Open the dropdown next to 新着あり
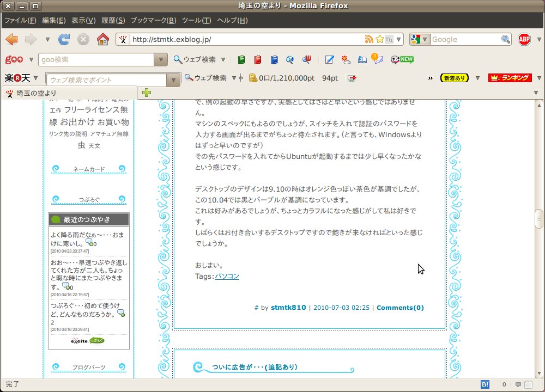545x392 pixels. [477, 78]
